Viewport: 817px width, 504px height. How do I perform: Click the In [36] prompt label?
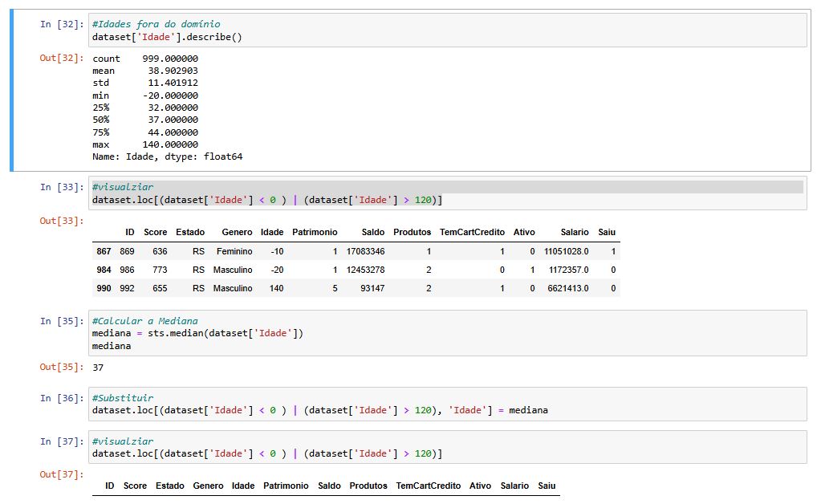point(62,398)
